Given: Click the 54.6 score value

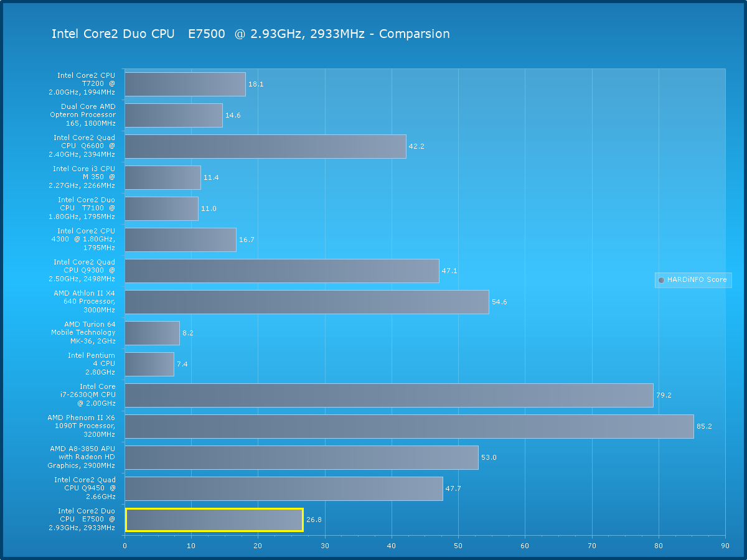Looking at the screenshot, I should point(499,302).
